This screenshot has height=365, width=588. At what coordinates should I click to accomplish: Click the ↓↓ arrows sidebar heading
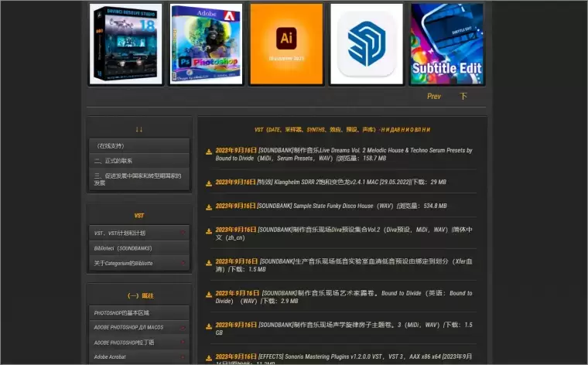[x=139, y=129]
